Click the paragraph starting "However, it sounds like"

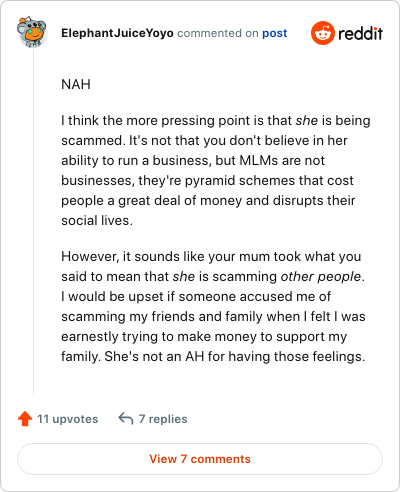(x=213, y=306)
